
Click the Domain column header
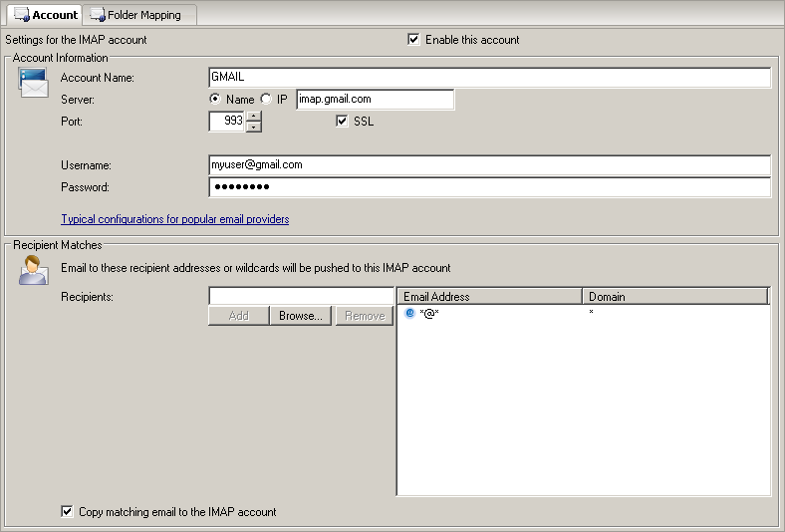click(x=674, y=297)
